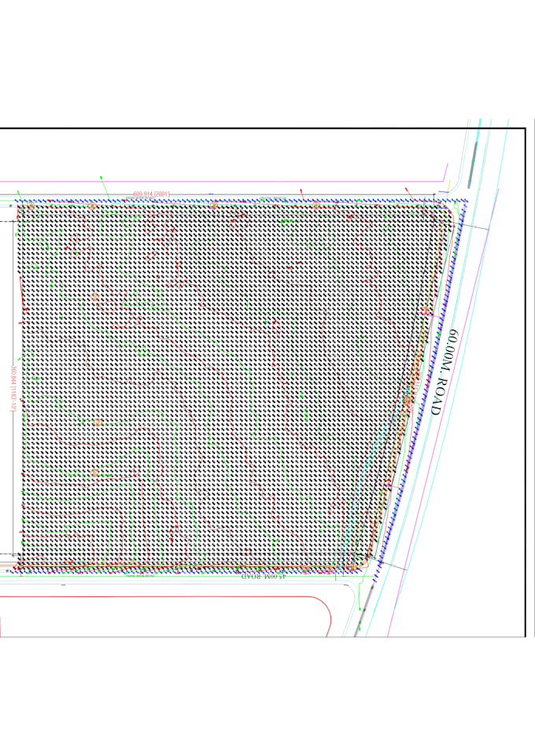
Task: Select the upside-down 45.00M. ROAD label
Action: pyautogui.click(x=263, y=576)
